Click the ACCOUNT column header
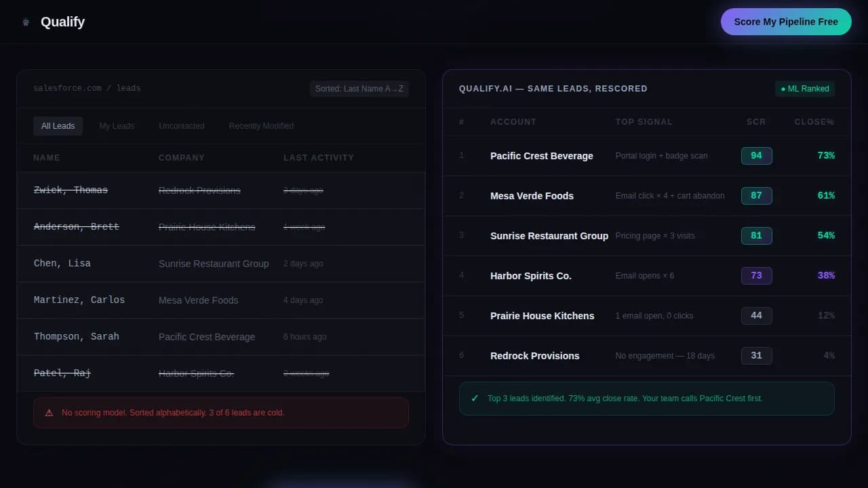The image size is (868, 488). click(x=513, y=122)
